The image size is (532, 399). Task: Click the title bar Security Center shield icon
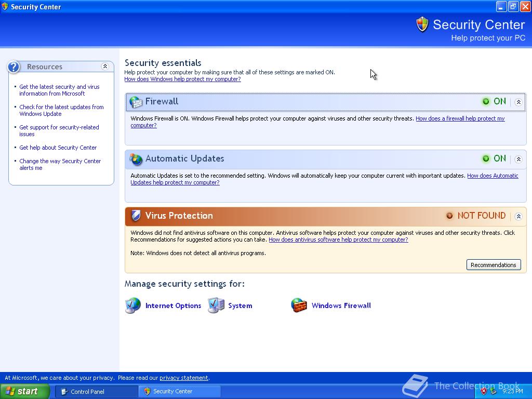coord(5,6)
